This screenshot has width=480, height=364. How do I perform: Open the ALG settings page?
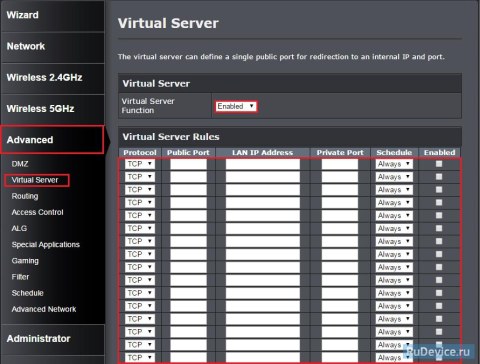click(19, 228)
